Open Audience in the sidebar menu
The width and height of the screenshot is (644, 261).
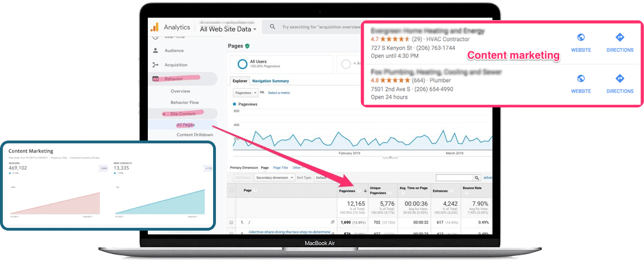click(x=174, y=50)
